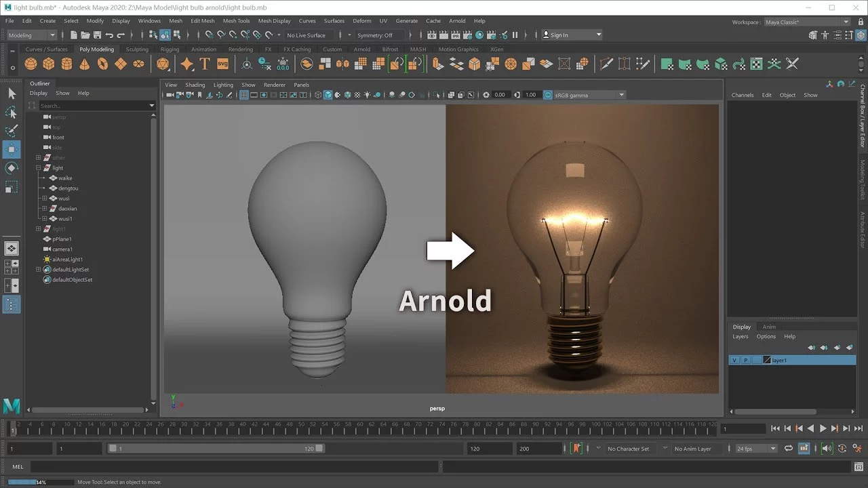The height and width of the screenshot is (488, 868).
Task: Select the Multi-Cut knife tool on shelf
Action: (606, 64)
